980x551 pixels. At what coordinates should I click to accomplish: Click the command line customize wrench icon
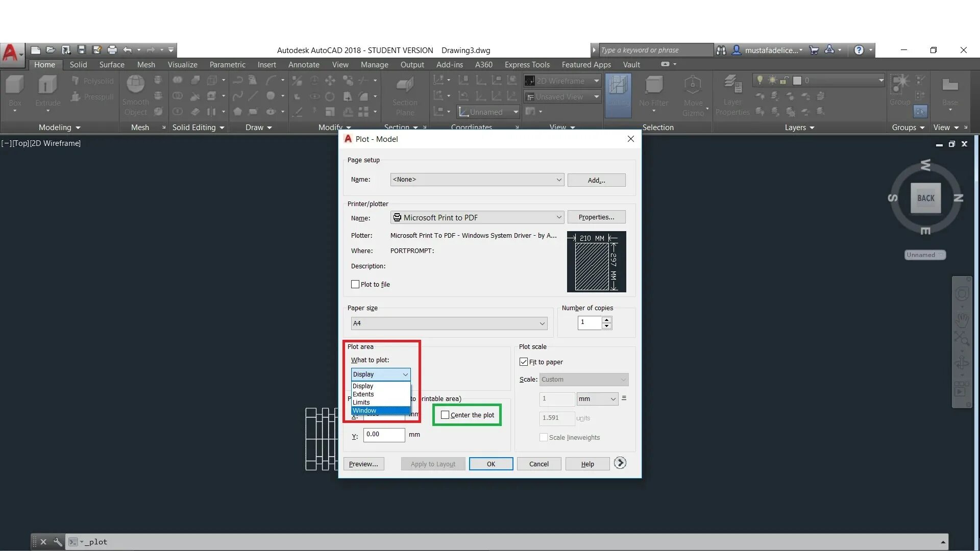click(x=58, y=542)
